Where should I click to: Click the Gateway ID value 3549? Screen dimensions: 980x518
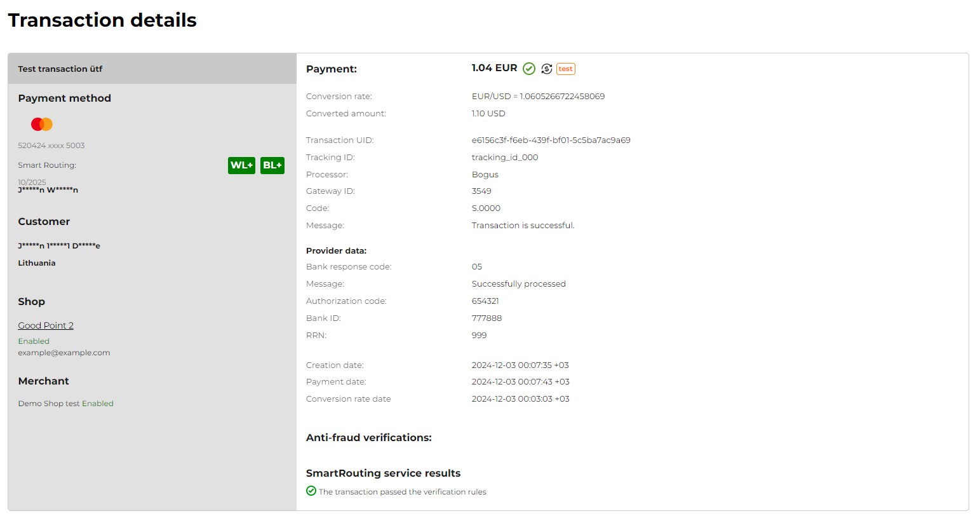pyautogui.click(x=481, y=191)
